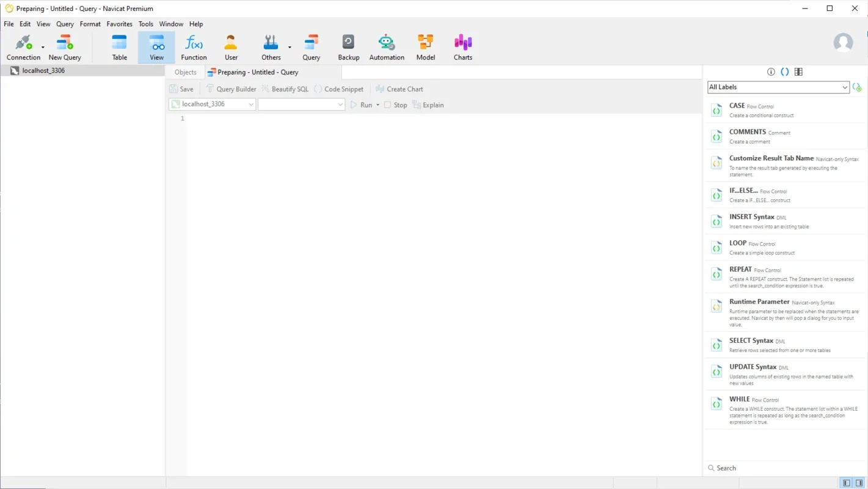Expand the Connection dropdown arrow
The image size is (868, 489).
(x=43, y=47)
